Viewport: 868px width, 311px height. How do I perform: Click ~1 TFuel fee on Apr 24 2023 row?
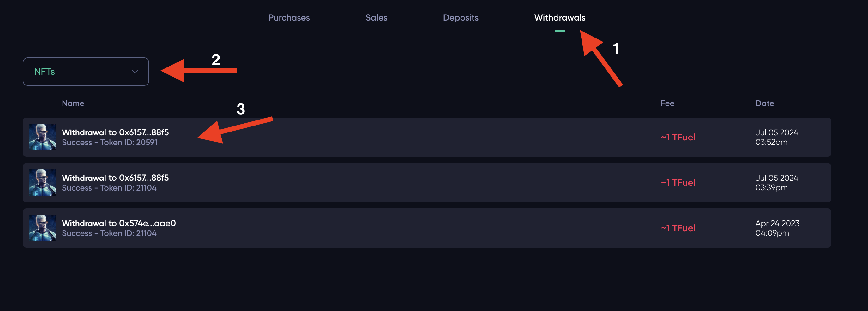pyautogui.click(x=678, y=228)
